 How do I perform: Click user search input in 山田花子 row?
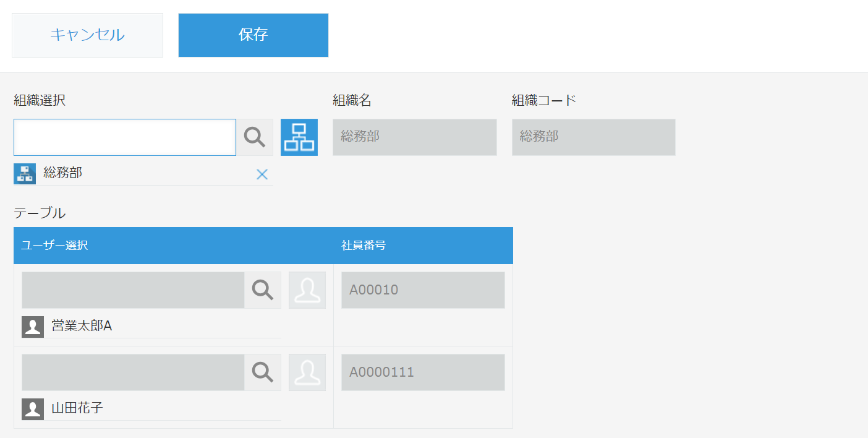pos(133,372)
